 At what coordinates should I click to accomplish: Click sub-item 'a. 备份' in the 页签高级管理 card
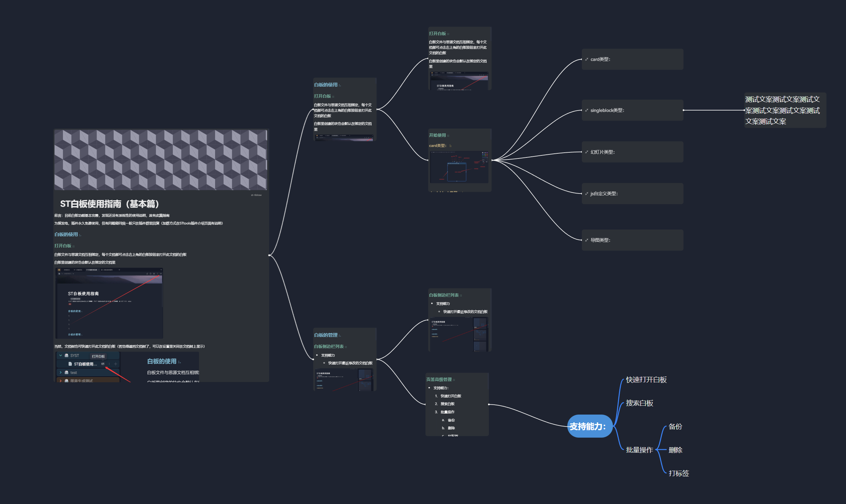448,420
